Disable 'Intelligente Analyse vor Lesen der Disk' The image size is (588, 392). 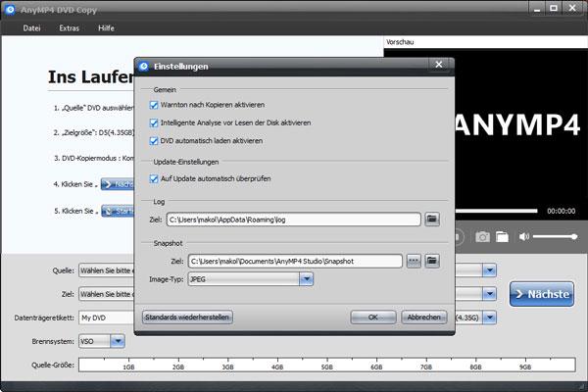coord(154,122)
